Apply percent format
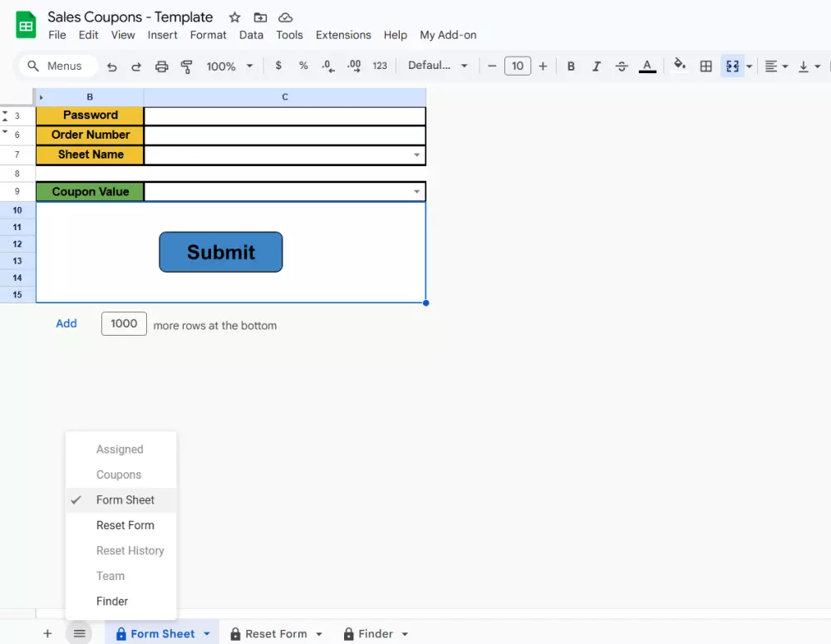The height and width of the screenshot is (644, 831). [303, 66]
